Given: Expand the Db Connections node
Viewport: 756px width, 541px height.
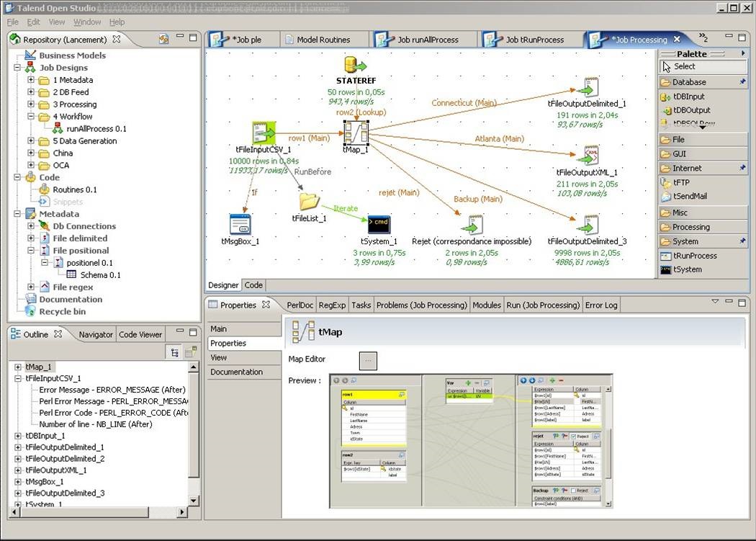Looking at the screenshot, I should point(31,226).
